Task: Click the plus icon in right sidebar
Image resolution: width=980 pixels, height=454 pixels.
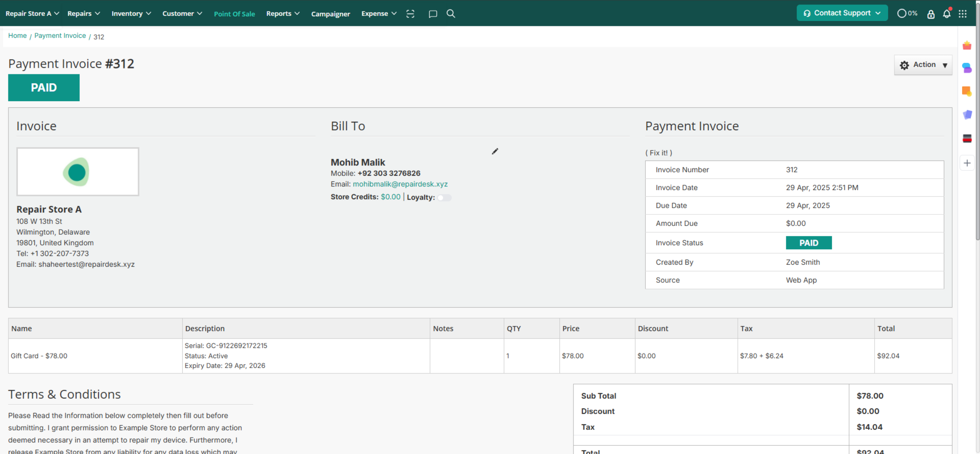Action: pyautogui.click(x=967, y=163)
